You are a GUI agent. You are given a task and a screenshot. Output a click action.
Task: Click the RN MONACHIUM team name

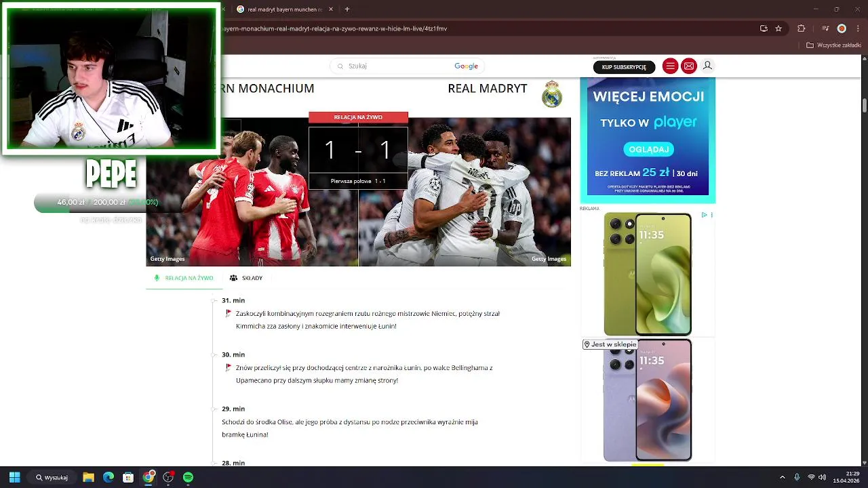pos(268,88)
